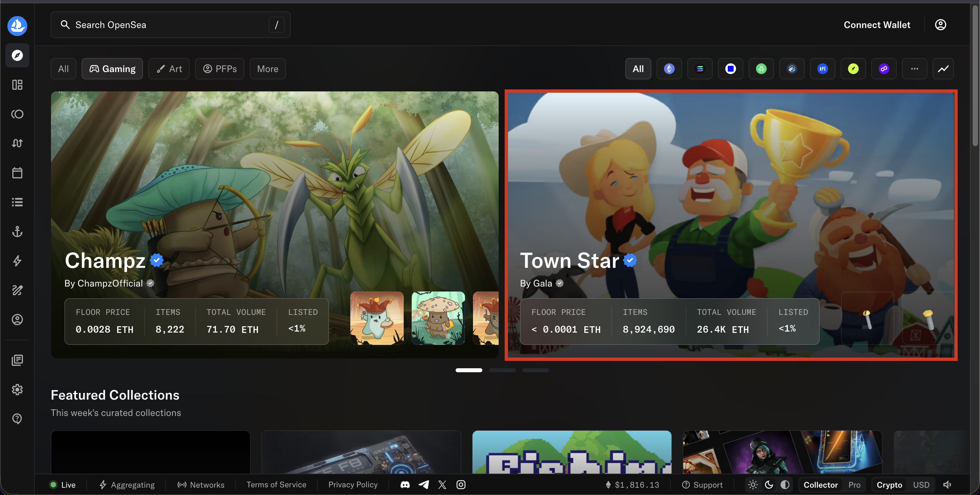Select Collector mode
This screenshot has width=980, height=495.
click(x=821, y=485)
